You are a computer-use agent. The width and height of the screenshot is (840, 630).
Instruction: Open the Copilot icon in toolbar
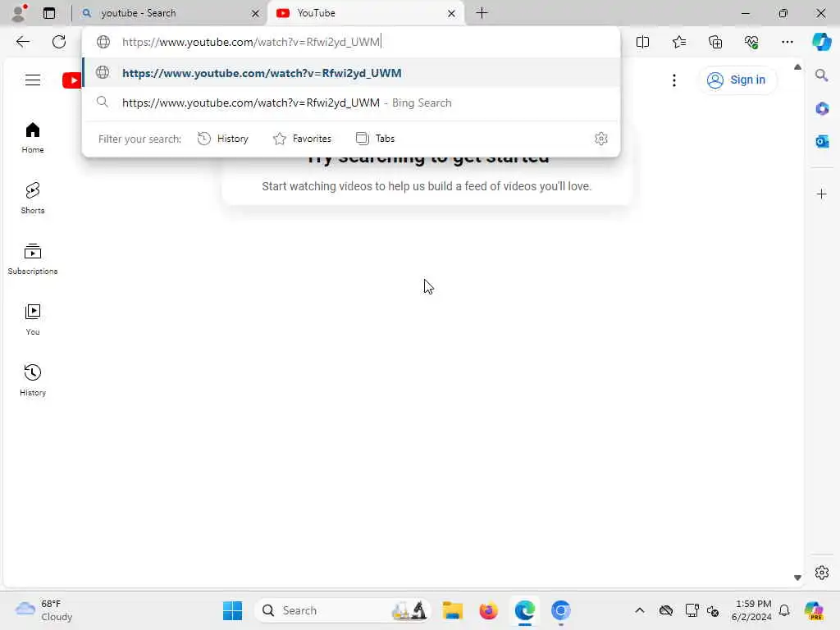tap(821, 42)
